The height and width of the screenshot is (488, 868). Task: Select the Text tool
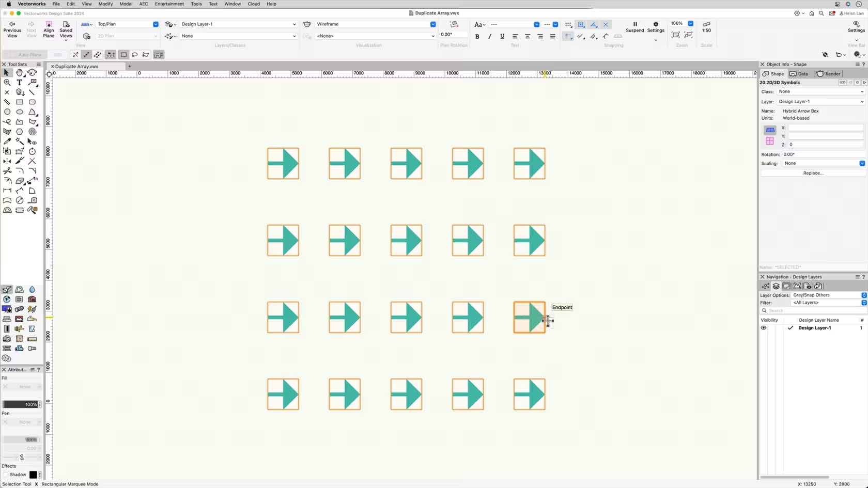(20, 83)
